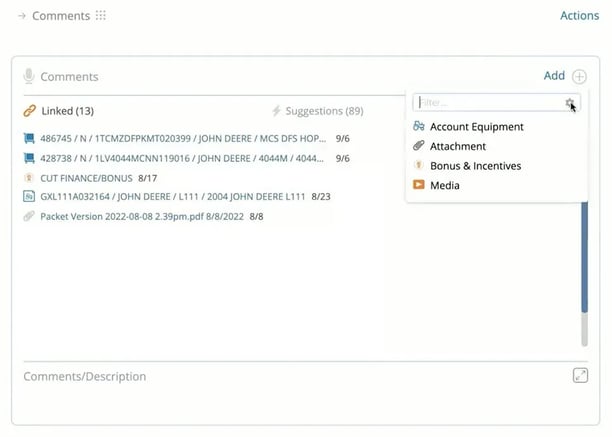This screenshot has width=612, height=437.
Task: Click into the Filter input field
Action: point(488,103)
